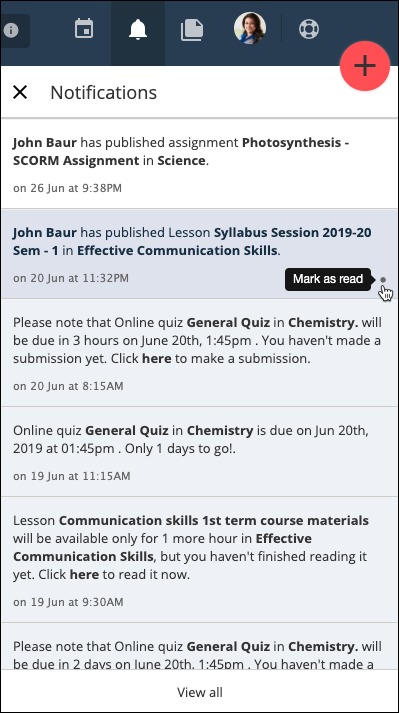Image resolution: width=399 pixels, height=713 pixels.
Task: Open Photosynthesis - SCORM Assignment link
Action: click(181, 151)
